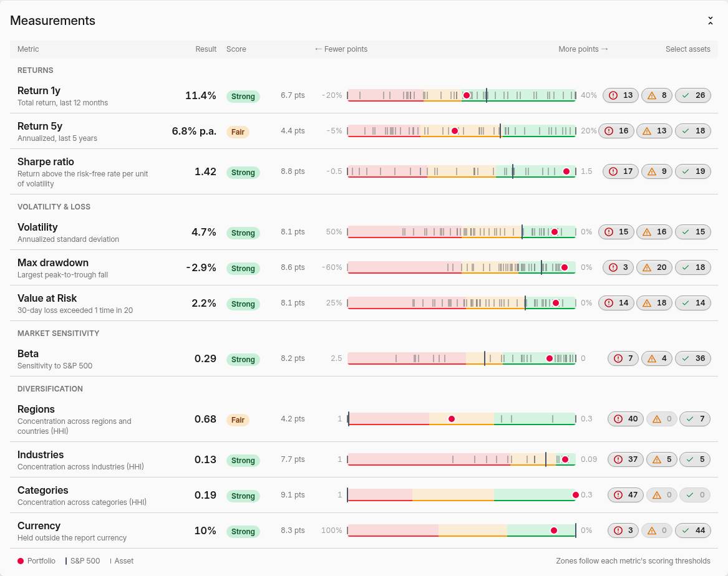Viewport: 728px width, 576px height.
Task: Click Volatility green check chip 15
Action: click(x=692, y=231)
